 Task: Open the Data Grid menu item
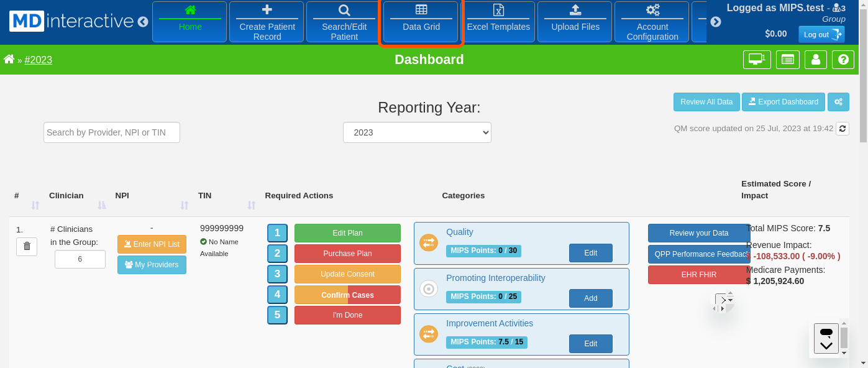pyautogui.click(x=421, y=22)
